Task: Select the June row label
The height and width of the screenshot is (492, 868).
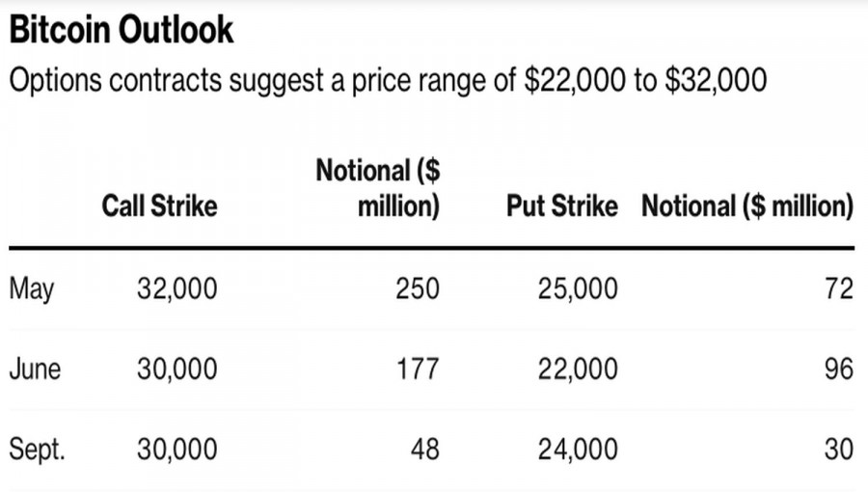Action: [x=35, y=369]
